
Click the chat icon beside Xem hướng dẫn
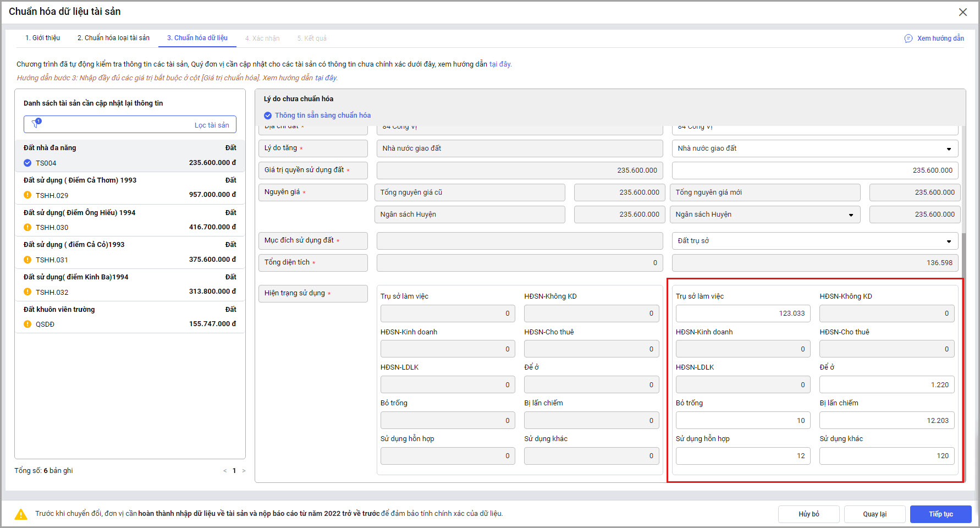[x=909, y=38]
